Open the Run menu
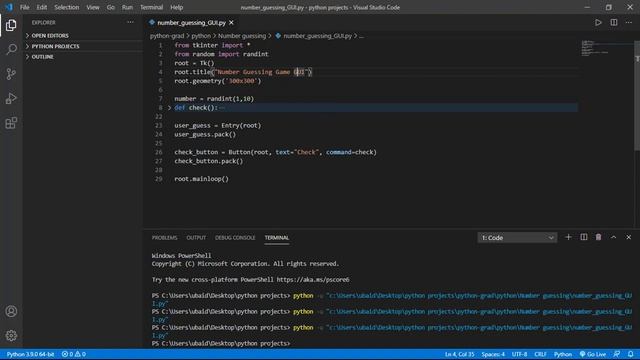Viewport: 640px width, 360px height. pos(127,7)
